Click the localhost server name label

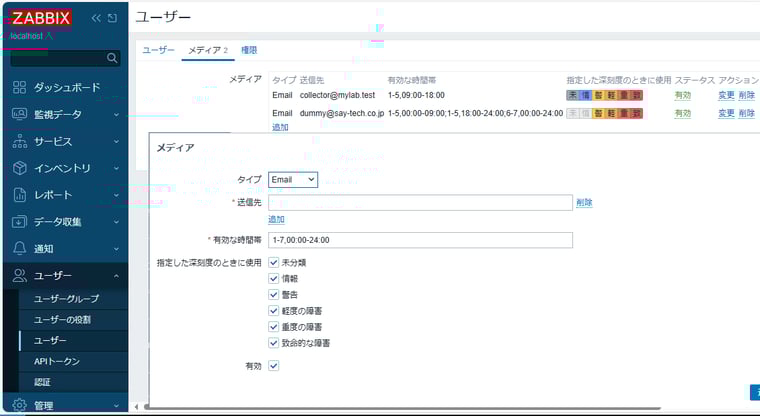coord(27,36)
